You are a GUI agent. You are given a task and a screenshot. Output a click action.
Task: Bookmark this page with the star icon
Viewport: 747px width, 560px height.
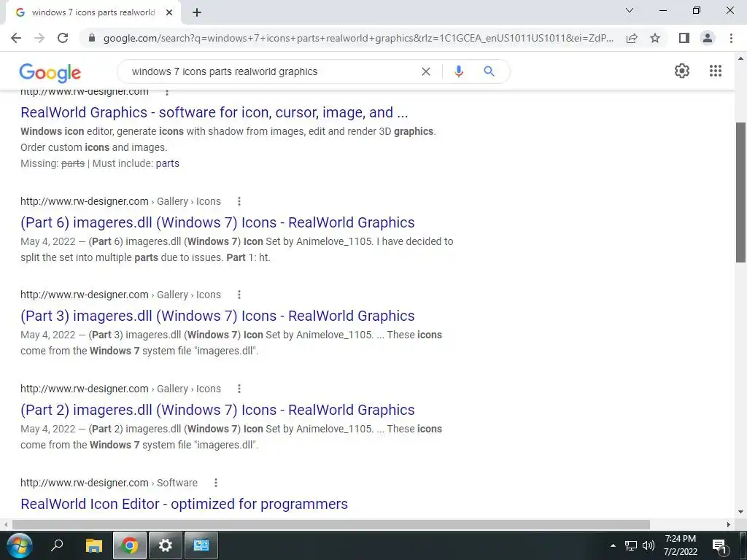click(x=655, y=38)
